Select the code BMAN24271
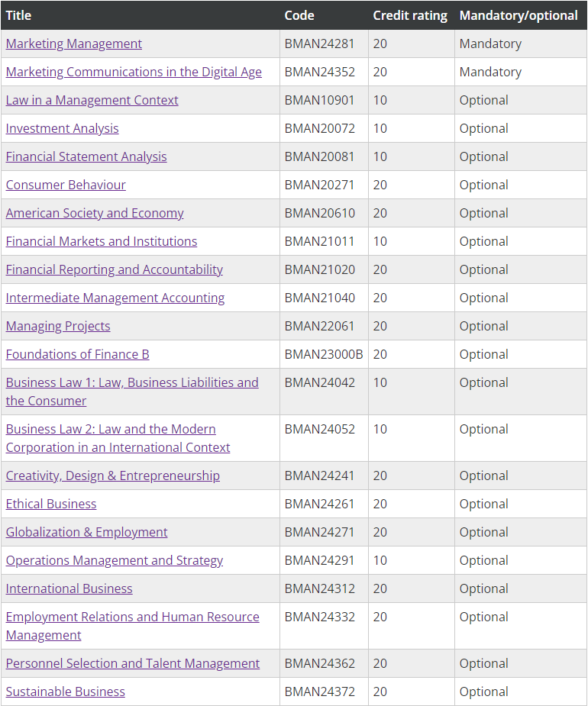Screen dimensions: 588x706 tap(319, 532)
